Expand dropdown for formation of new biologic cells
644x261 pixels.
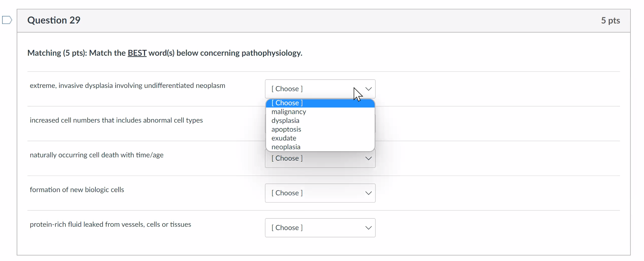point(320,193)
